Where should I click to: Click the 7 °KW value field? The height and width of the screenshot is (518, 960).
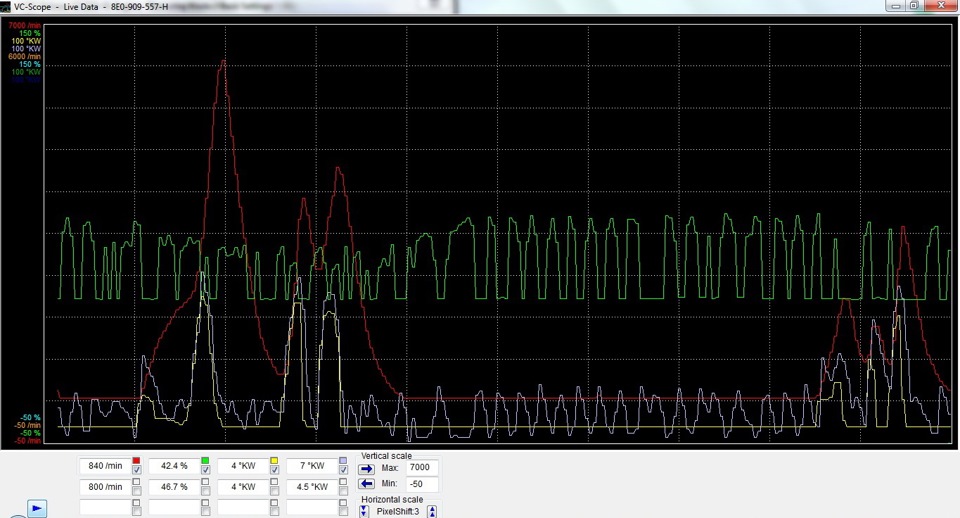pyautogui.click(x=312, y=466)
